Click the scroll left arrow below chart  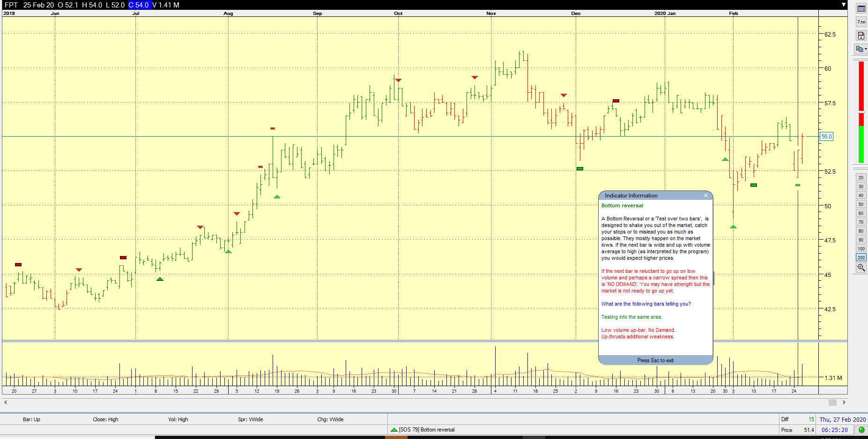(6, 402)
